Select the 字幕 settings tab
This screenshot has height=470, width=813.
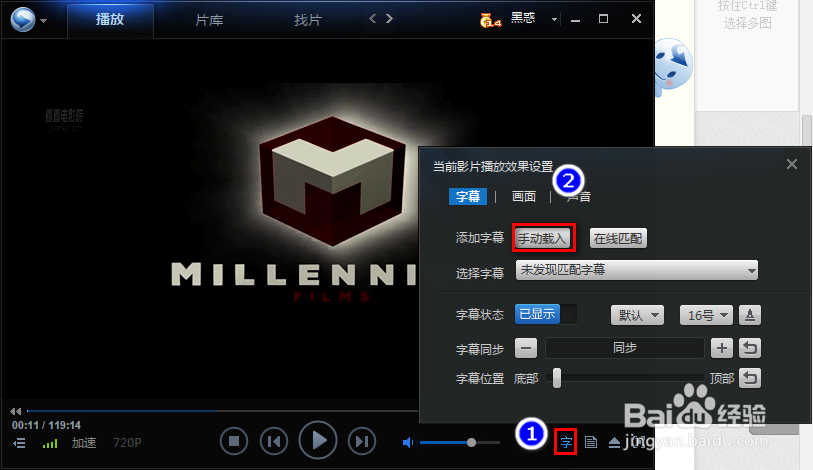(468, 196)
